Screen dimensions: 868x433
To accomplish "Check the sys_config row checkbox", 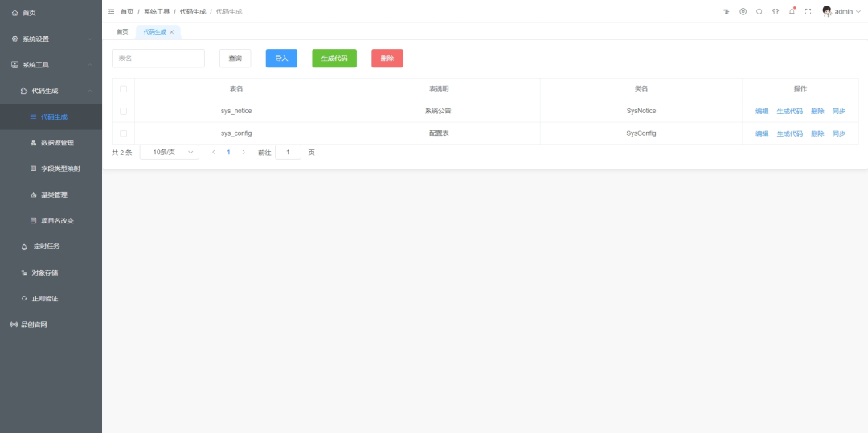I will [123, 133].
